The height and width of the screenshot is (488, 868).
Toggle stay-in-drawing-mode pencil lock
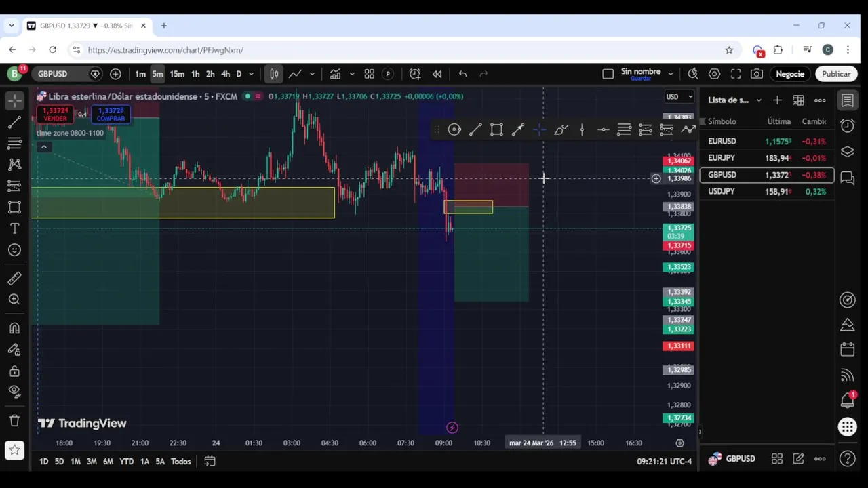tap(14, 350)
